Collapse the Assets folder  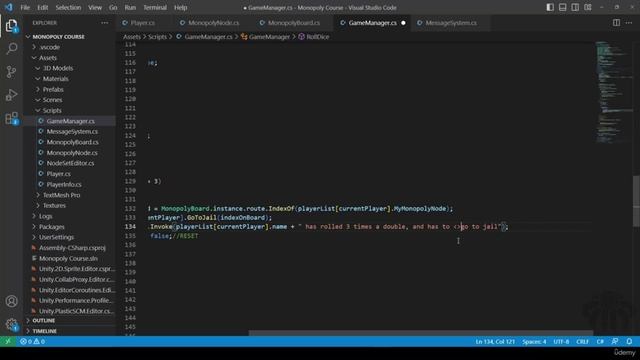point(48,58)
